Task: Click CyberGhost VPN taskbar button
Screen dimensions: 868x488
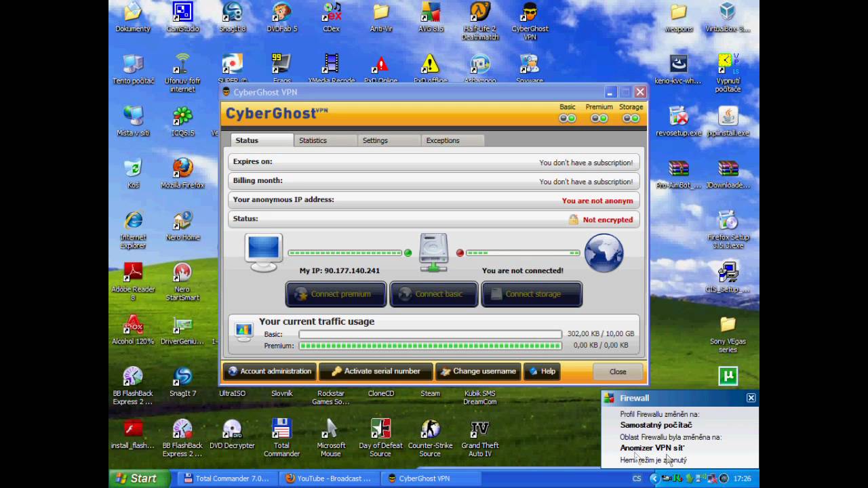Action: point(431,479)
